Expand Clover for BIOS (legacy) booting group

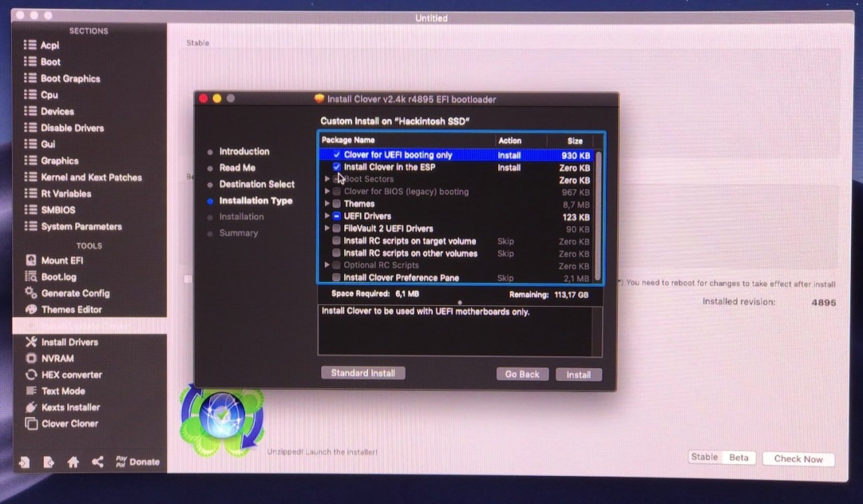327,192
